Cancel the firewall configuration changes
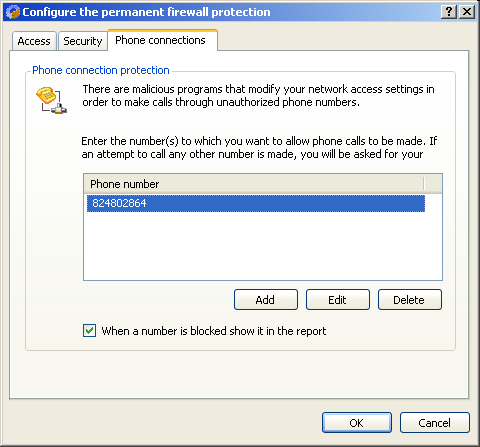The height and width of the screenshot is (447, 480). tap(435, 423)
